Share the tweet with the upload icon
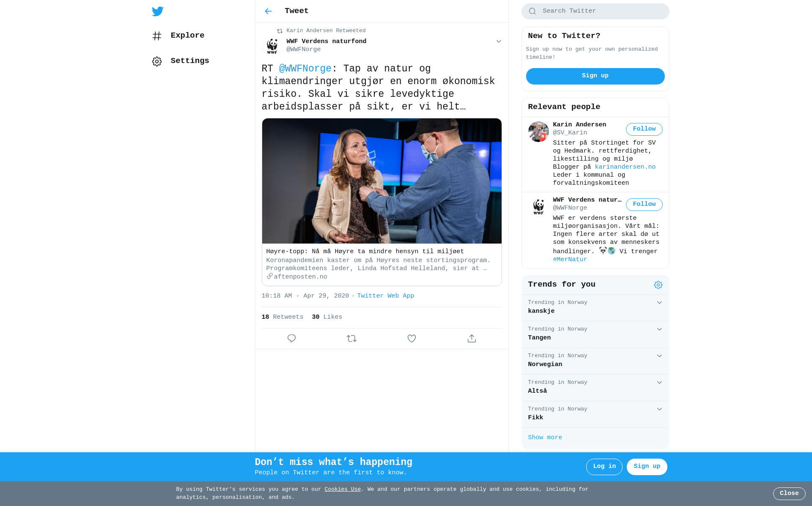The width and height of the screenshot is (812, 506). coord(472,339)
